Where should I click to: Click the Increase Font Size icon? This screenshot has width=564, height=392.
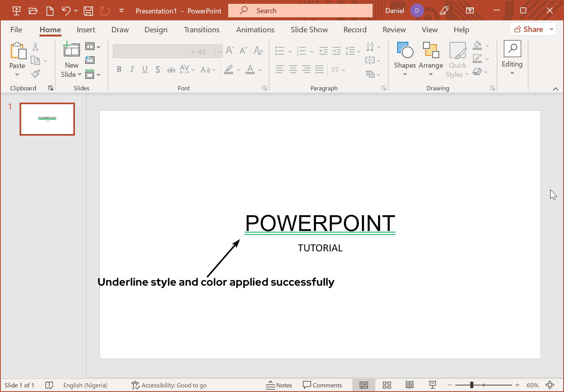tap(229, 50)
